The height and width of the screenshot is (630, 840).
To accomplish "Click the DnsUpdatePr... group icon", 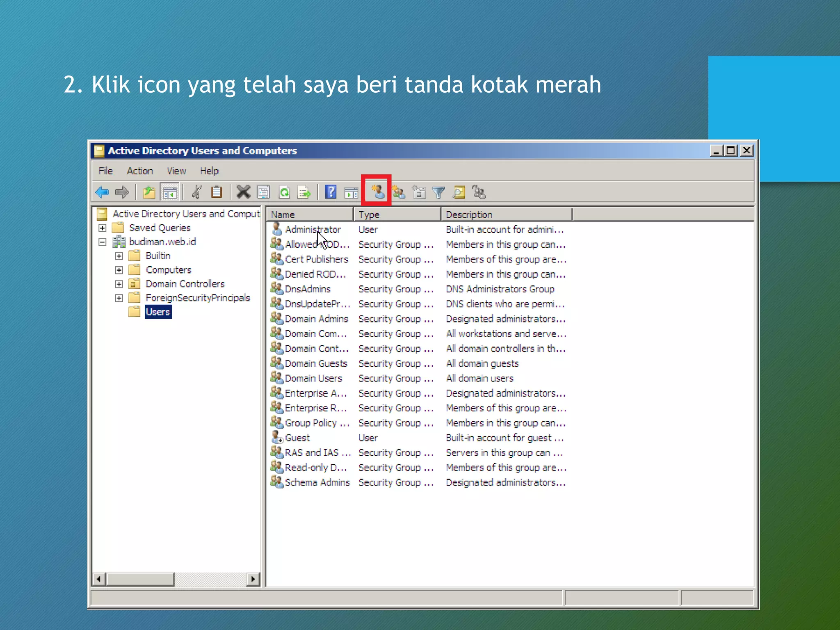I will coord(277,303).
